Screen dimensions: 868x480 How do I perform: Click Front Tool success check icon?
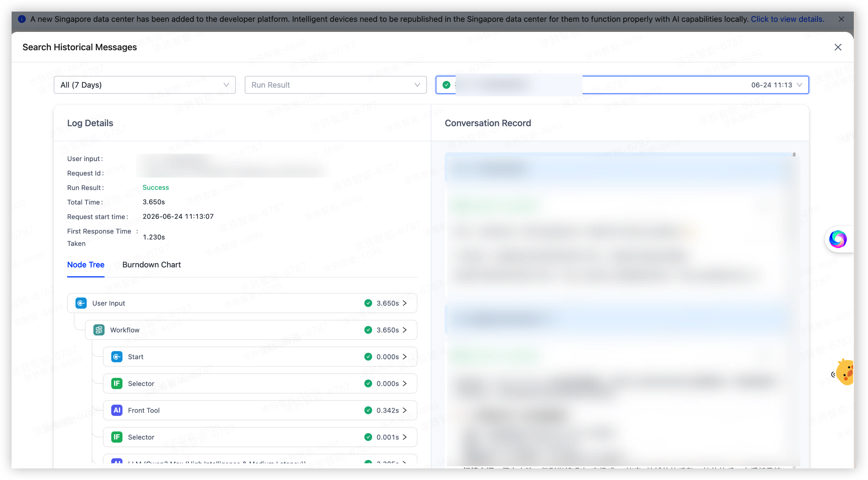pyautogui.click(x=368, y=410)
